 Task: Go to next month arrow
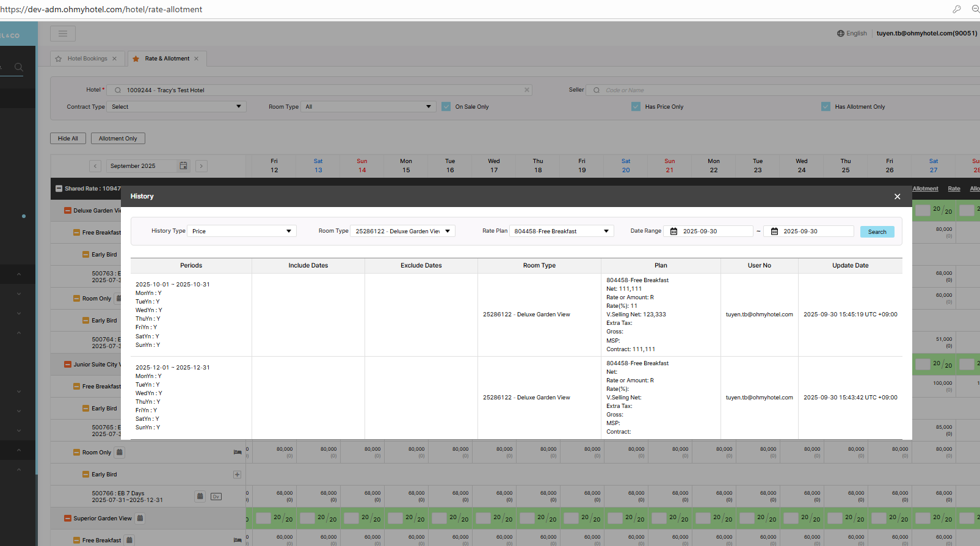(201, 166)
